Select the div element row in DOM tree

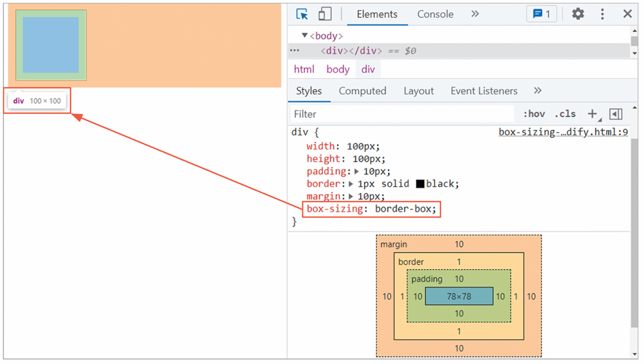(x=459, y=51)
